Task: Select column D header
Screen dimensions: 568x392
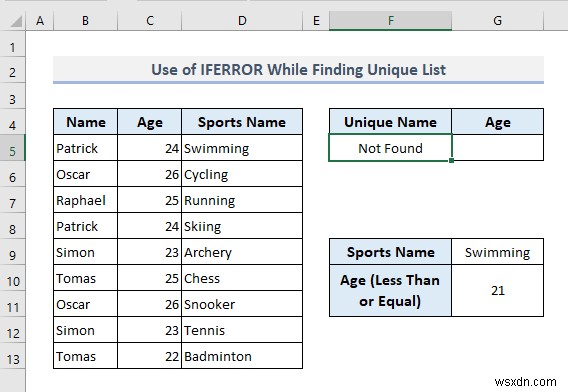Action: click(242, 21)
